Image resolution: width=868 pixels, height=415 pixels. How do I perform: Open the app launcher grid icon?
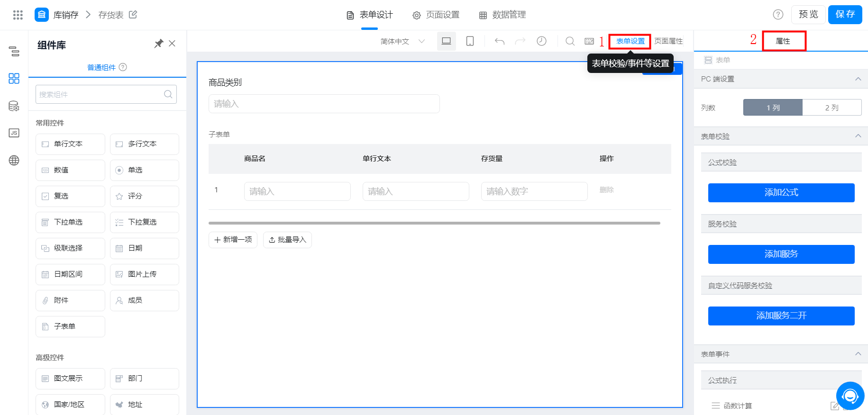[18, 15]
